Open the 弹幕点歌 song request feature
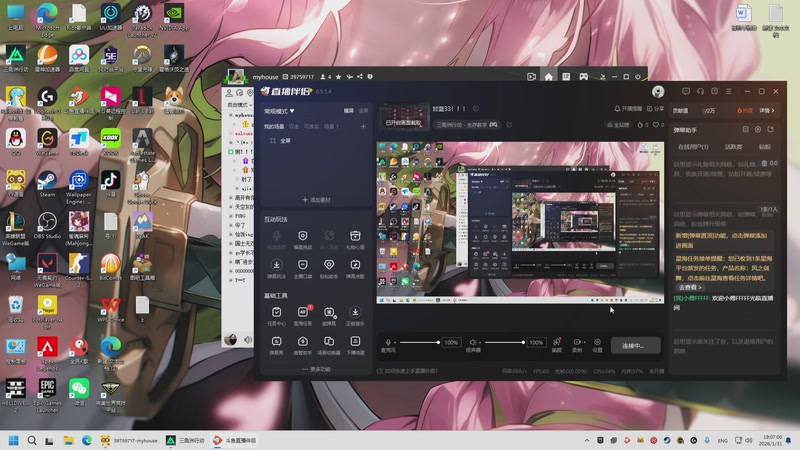Image resolution: width=800 pixels, height=450 pixels. tap(355, 269)
